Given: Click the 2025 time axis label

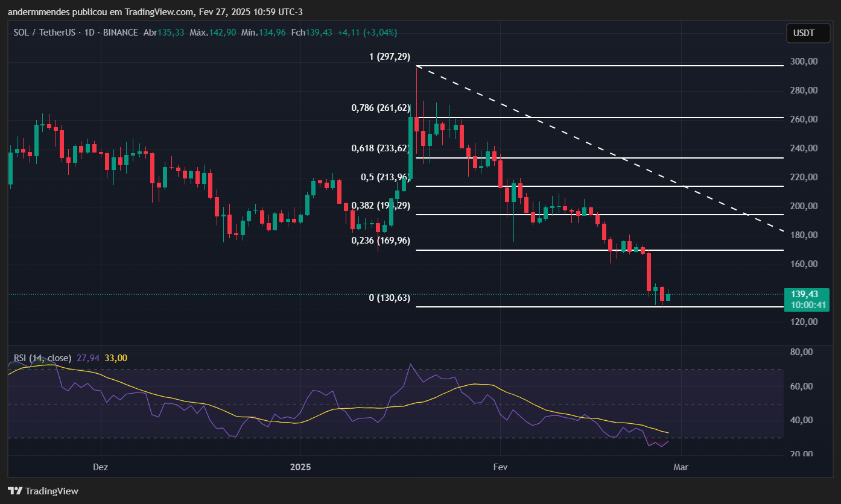Looking at the screenshot, I should click(x=300, y=467).
